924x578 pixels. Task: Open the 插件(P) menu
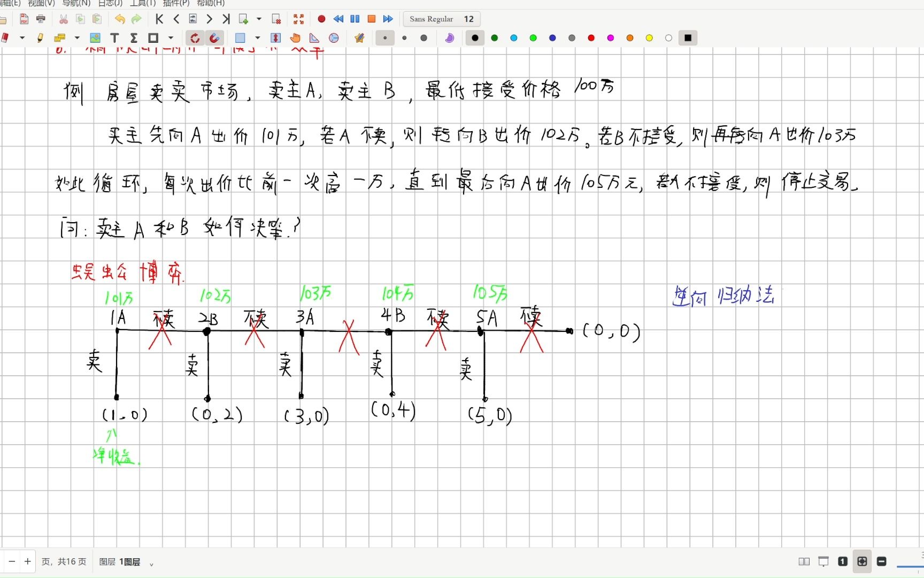pos(176,3)
